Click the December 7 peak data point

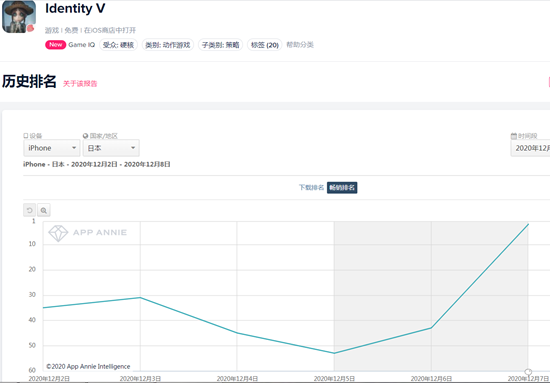(x=528, y=224)
